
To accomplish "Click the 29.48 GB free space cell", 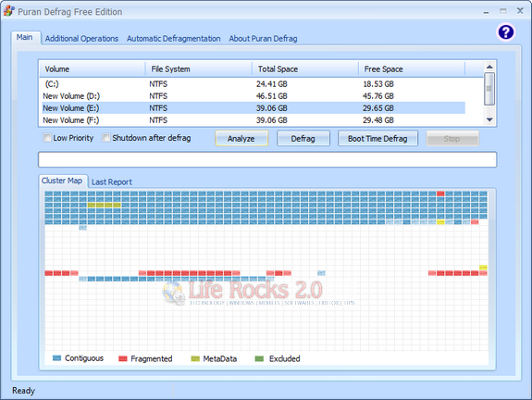I will click(x=378, y=120).
